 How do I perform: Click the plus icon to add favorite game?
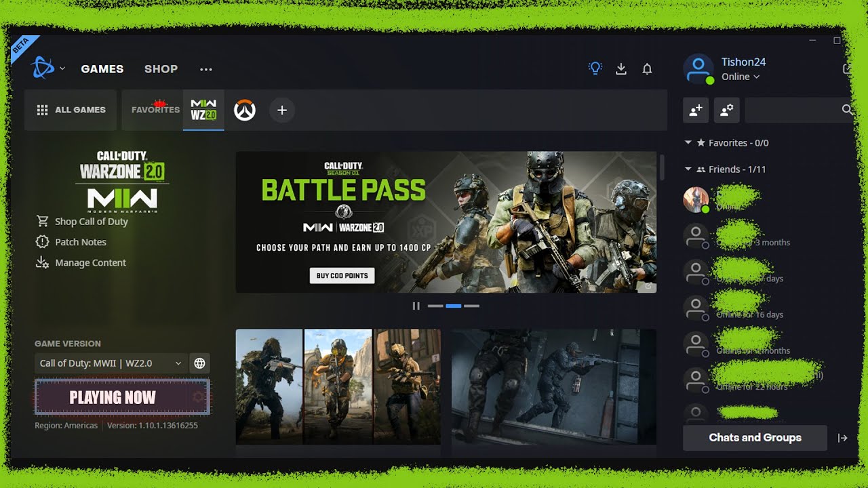282,110
